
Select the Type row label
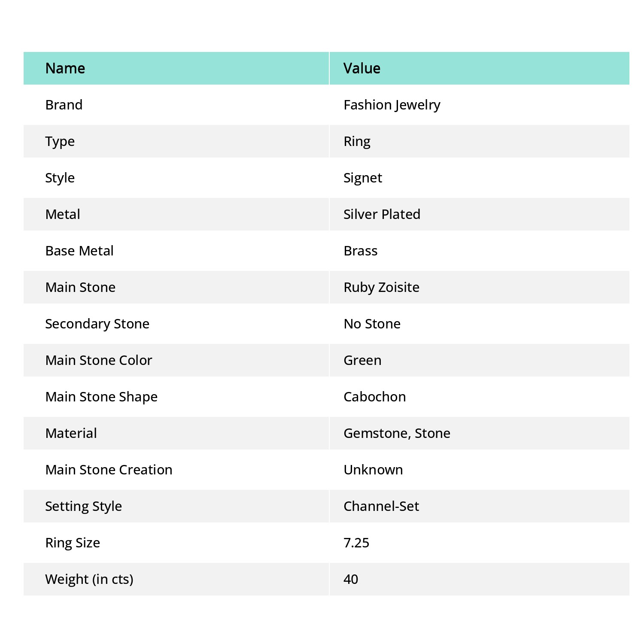point(60,141)
